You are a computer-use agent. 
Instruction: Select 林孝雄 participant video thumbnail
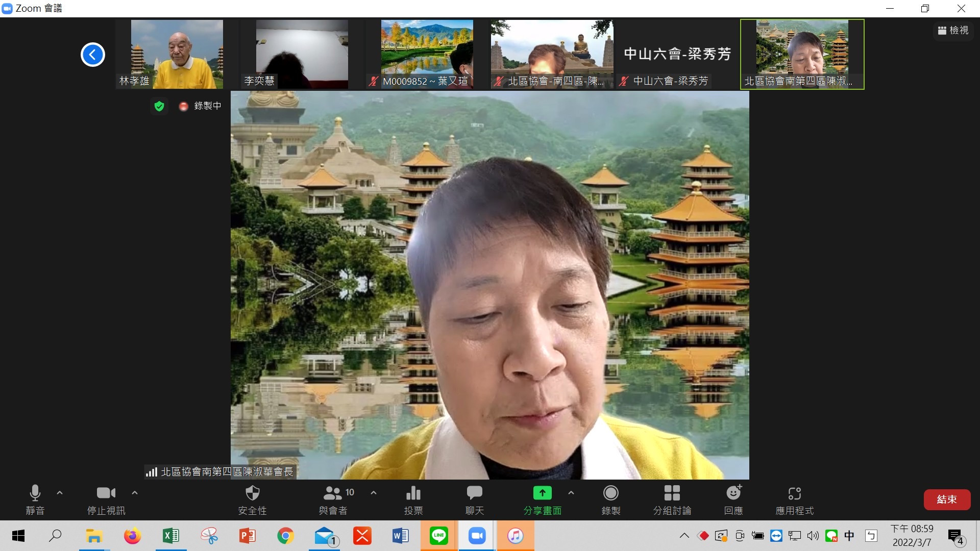[x=177, y=54]
